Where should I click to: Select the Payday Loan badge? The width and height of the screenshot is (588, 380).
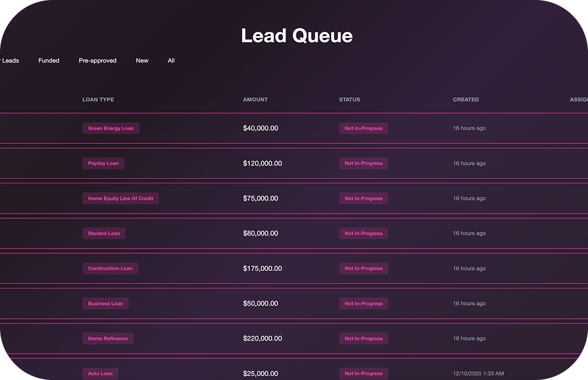[x=103, y=163]
